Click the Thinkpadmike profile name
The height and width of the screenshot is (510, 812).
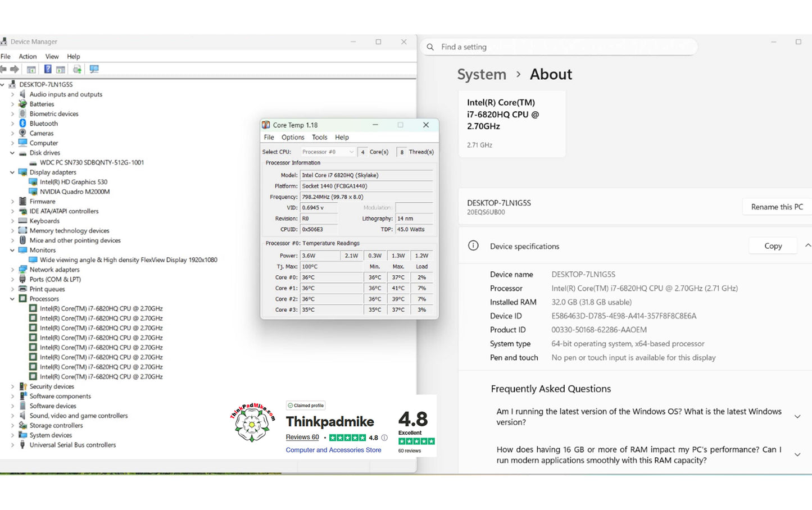[330, 421]
